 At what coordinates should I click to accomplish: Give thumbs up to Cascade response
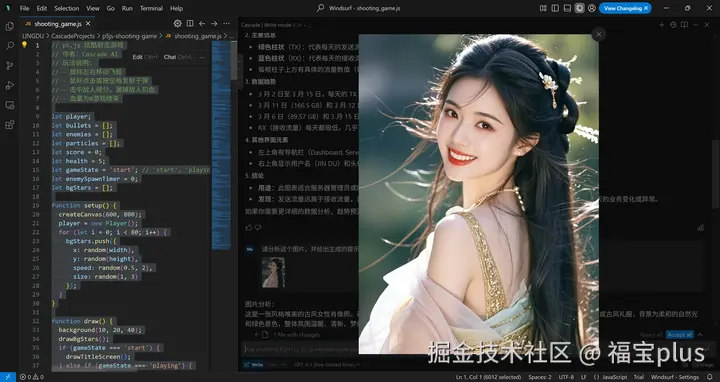pos(249,227)
